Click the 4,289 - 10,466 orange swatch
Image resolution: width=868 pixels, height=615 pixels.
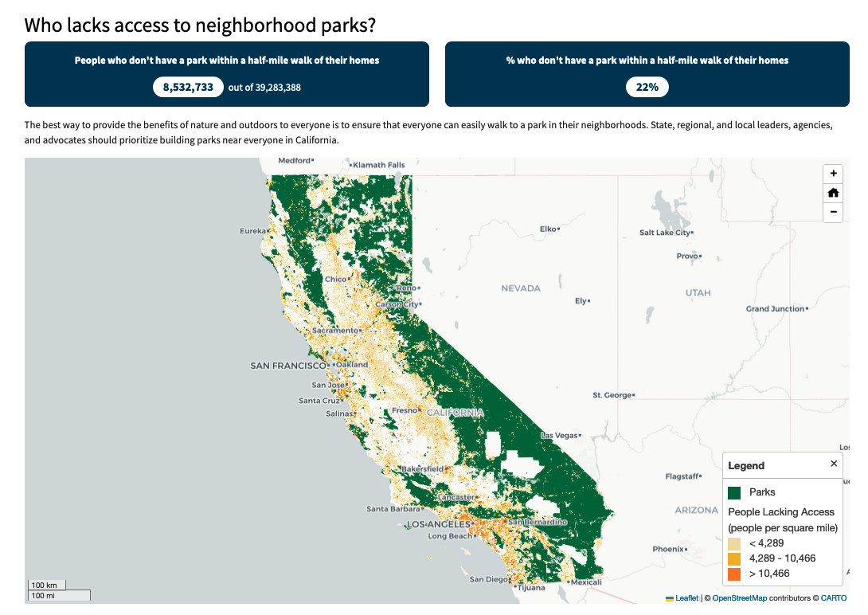[734, 558]
